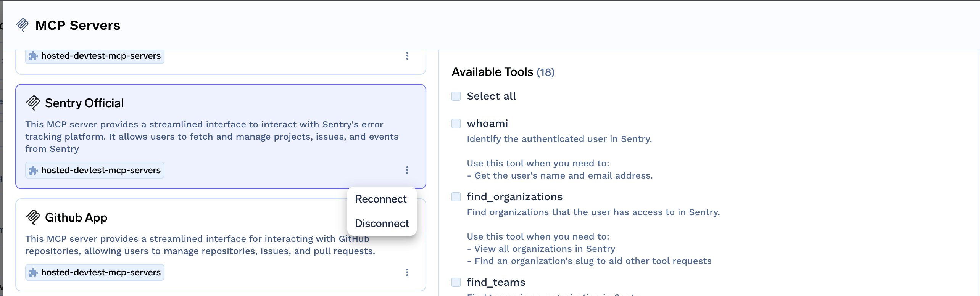The image size is (980, 296).
Task: Click the hosted-devtest-mcp-servers tag under Github App
Action: click(95, 272)
